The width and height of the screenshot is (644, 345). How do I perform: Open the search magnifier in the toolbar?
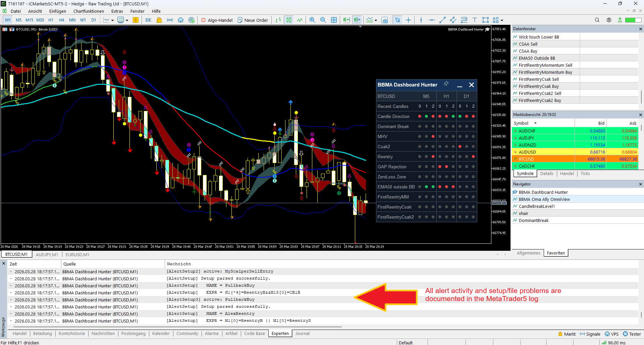click(x=597, y=20)
